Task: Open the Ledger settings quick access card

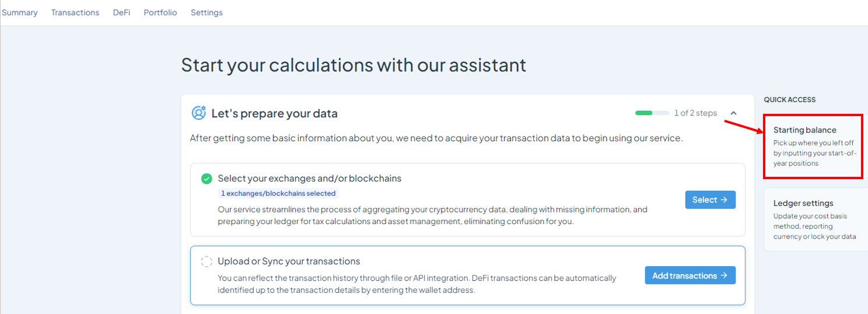Action: click(x=815, y=219)
